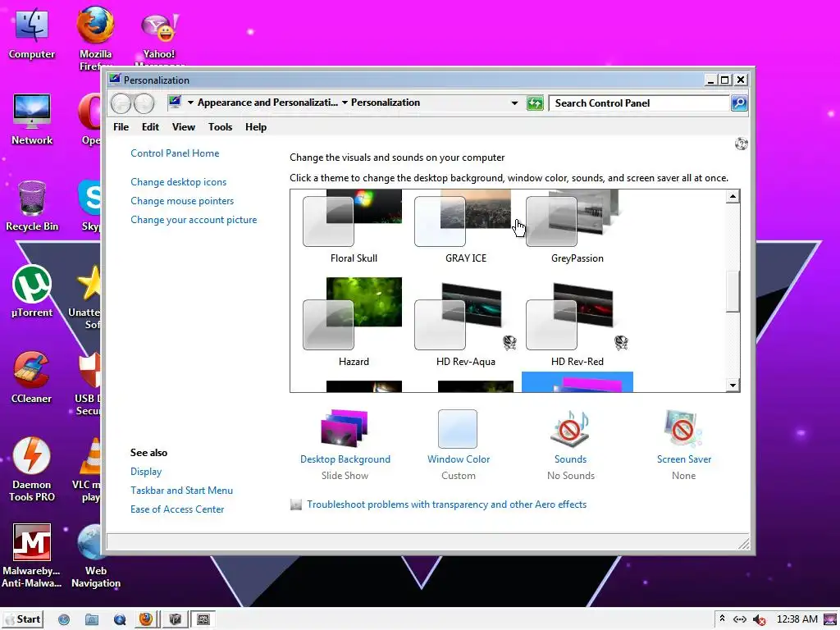Open the File menu

(x=121, y=127)
